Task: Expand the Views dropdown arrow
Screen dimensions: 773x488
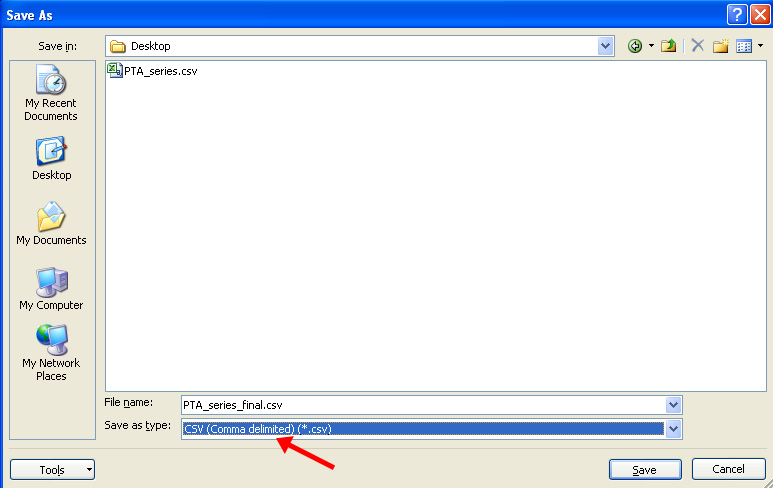Action: coord(760,46)
